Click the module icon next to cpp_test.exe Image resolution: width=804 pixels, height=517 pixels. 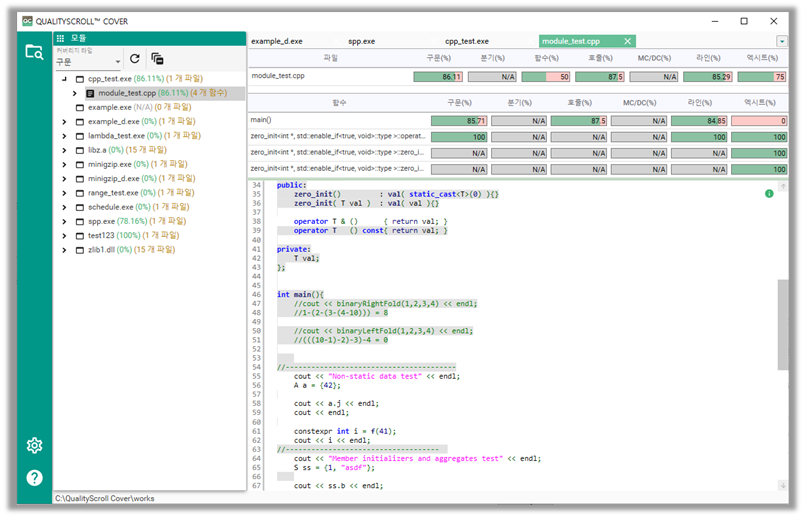coord(79,79)
